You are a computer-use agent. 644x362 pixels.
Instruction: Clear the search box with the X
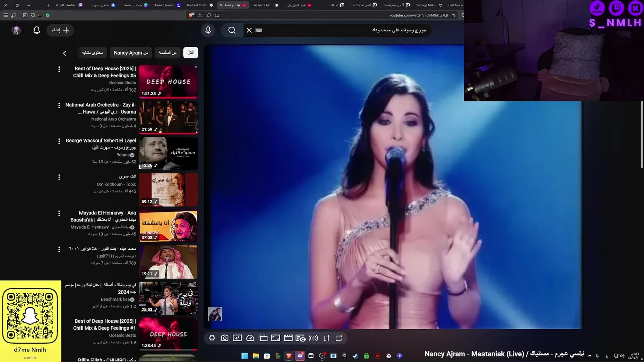pyautogui.click(x=249, y=30)
